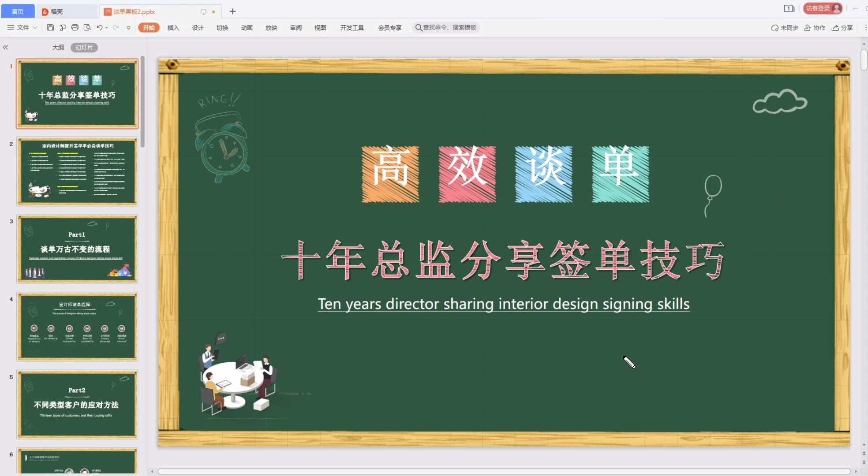The image size is (868, 476).
Task: Click the horizontal scrollbar below the slide
Action: pos(504,472)
